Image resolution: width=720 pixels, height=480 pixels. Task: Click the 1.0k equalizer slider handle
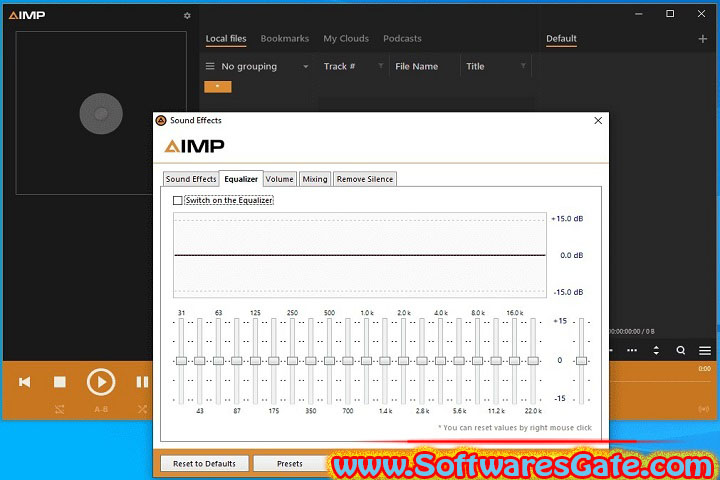366,361
